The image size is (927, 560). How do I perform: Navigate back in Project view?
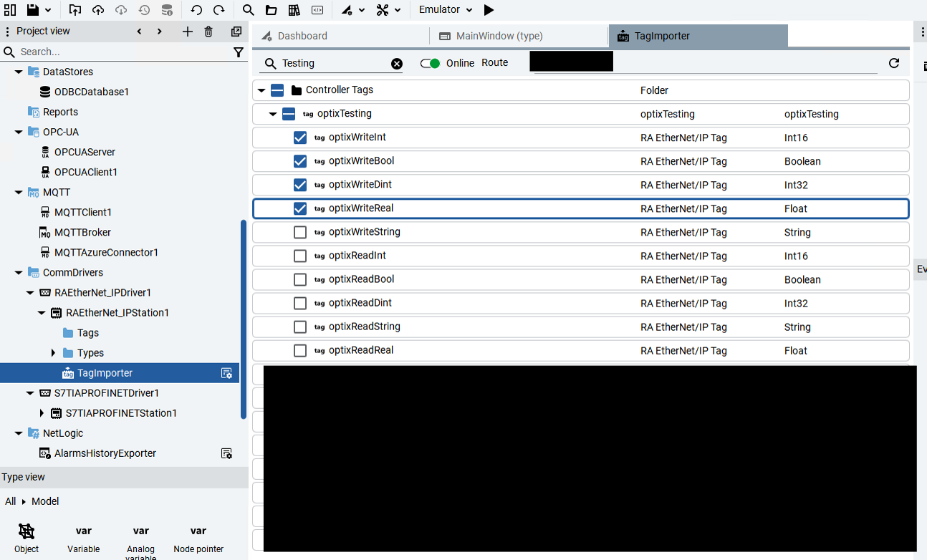coord(139,32)
